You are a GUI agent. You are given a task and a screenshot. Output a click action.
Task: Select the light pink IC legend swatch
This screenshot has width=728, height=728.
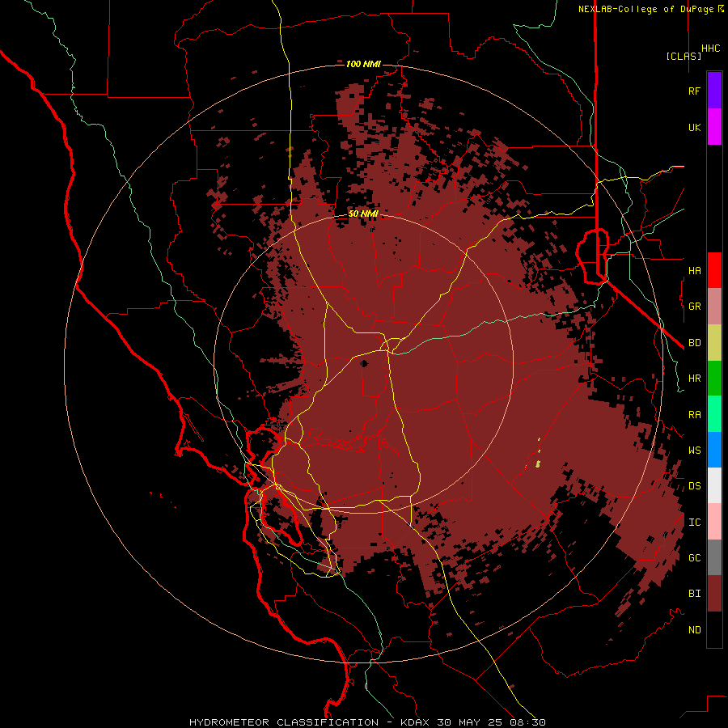coord(714,522)
